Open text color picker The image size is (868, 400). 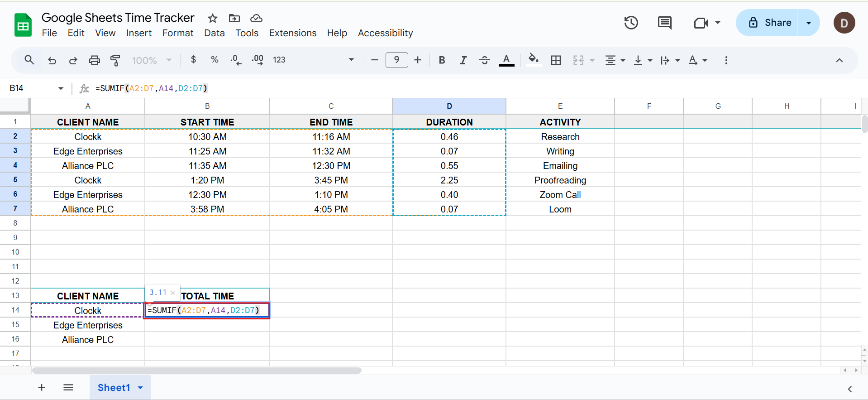506,60
